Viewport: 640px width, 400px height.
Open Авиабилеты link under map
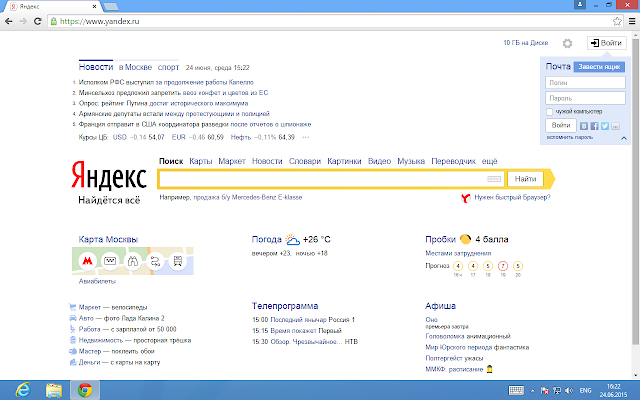tap(97, 281)
